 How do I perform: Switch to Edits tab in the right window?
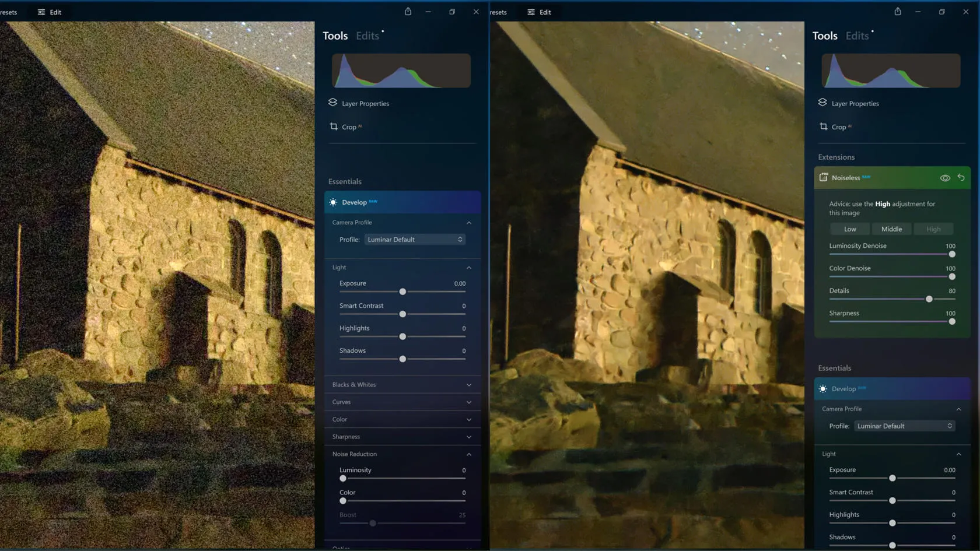(856, 36)
